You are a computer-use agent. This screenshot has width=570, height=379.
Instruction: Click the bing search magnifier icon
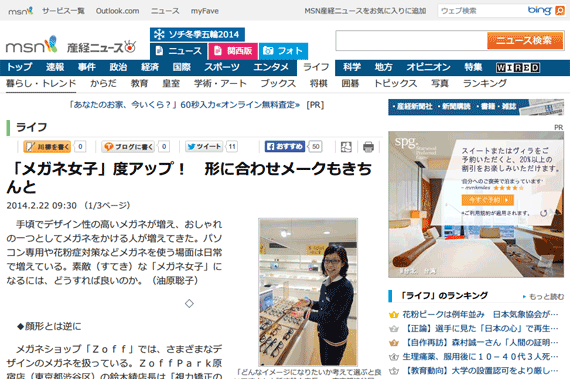pos(560,11)
